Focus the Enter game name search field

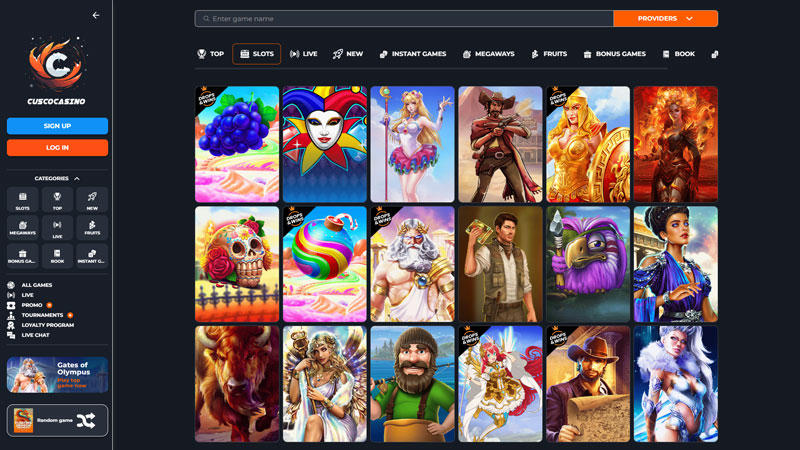(x=404, y=18)
